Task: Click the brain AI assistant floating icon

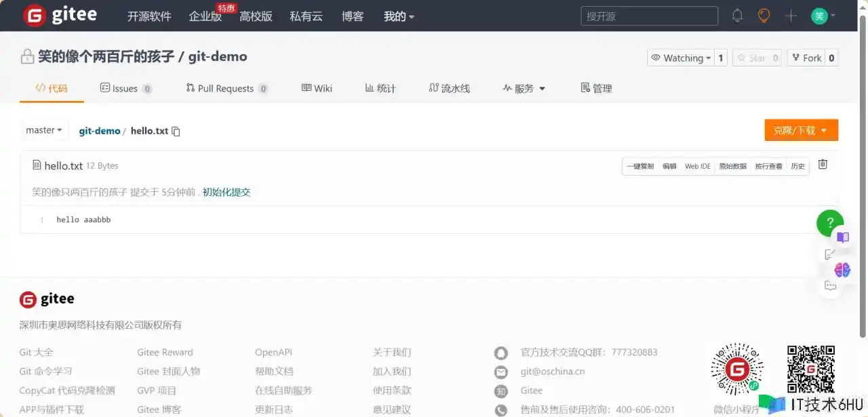Action: click(x=842, y=270)
